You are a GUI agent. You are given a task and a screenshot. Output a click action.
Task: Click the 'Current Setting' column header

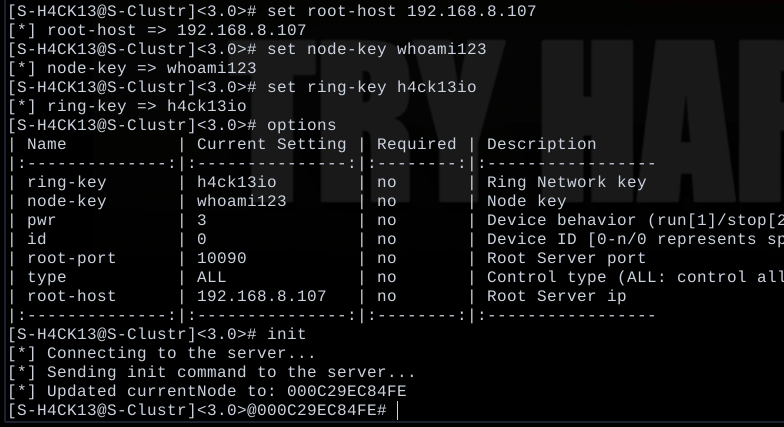[272, 144]
